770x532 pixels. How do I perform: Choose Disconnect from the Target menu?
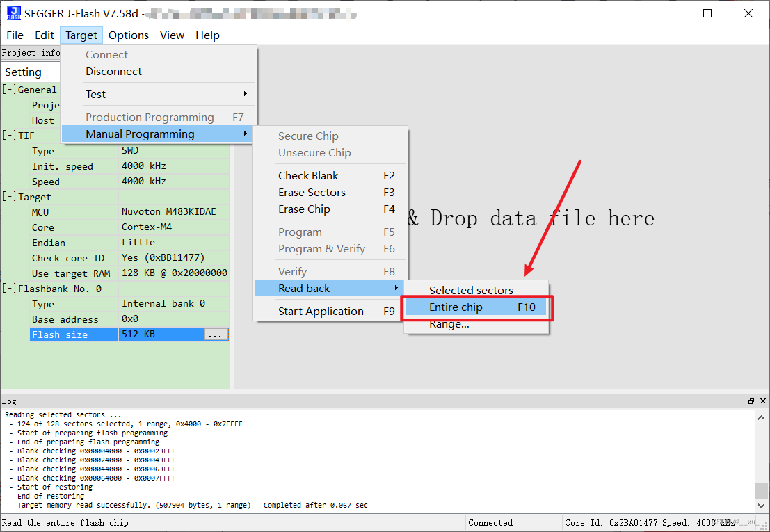click(158, 72)
